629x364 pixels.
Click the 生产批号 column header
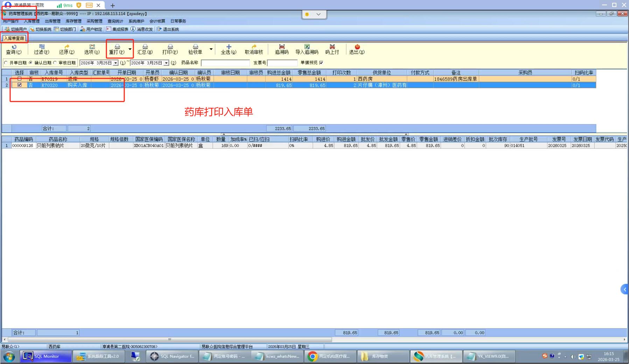click(529, 139)
